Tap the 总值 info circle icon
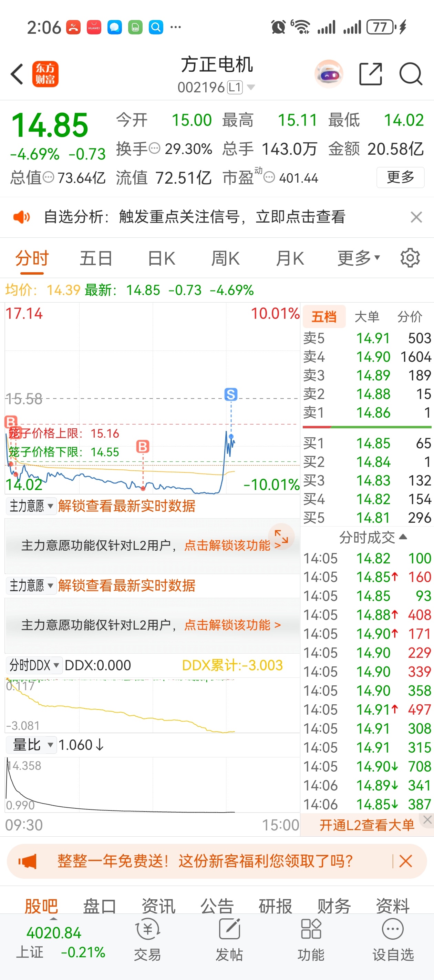 (x=48, y=177)
